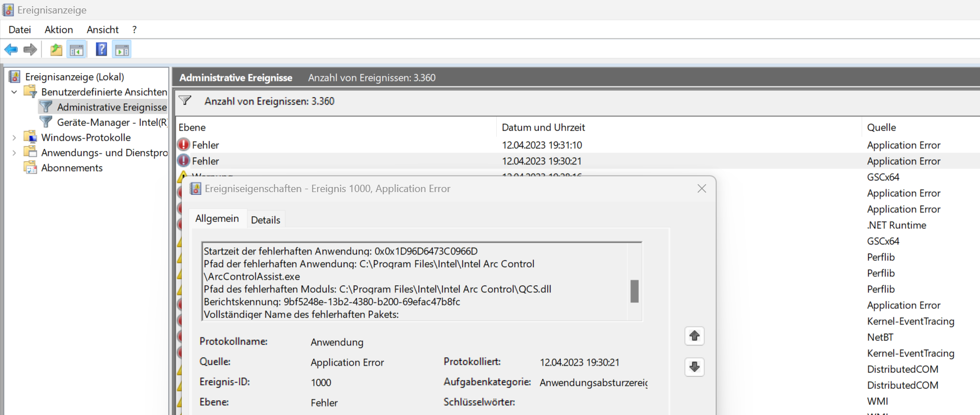980x415 pixels.
Task: Switch to the Details tab
Action: pyautogui.click(x=265, y=220)
